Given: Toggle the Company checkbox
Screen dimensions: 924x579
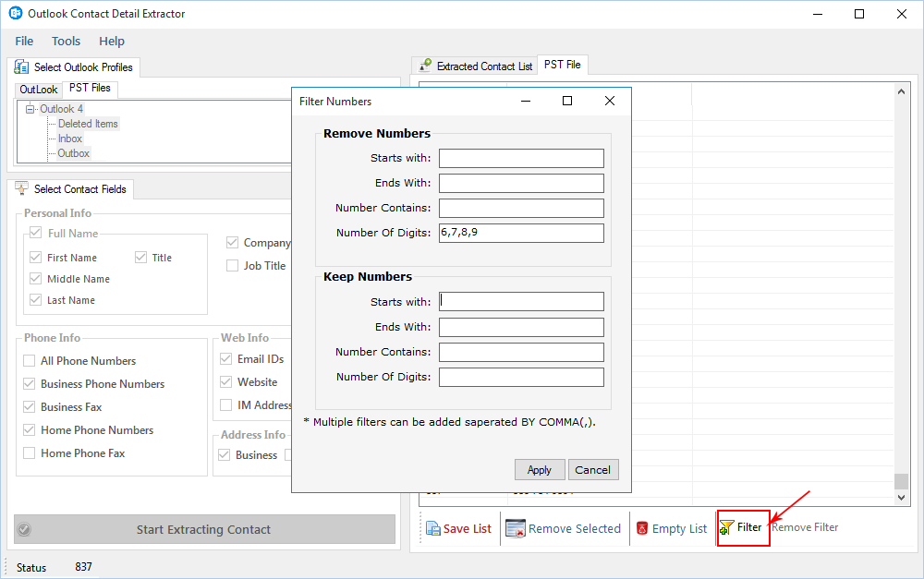Looking at the screenshot, I should click(x=232, y=242).
